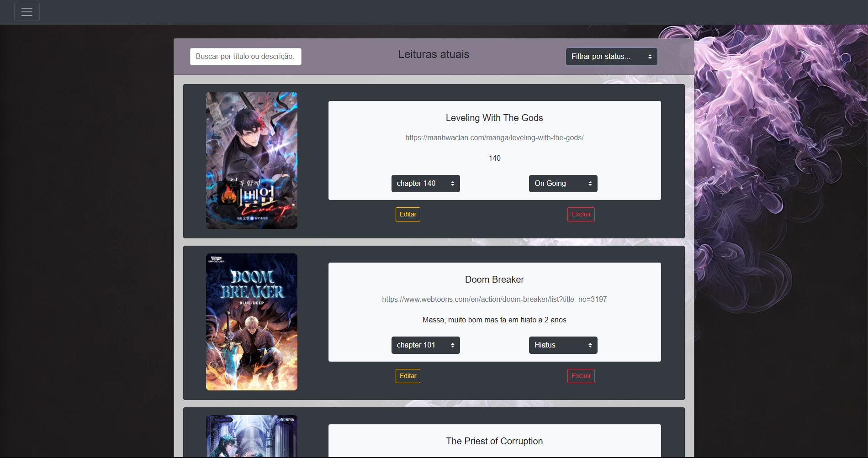The image size is (868, 458).
Task: Click The Priest of Corruption title
Action: tap(494, 441)
